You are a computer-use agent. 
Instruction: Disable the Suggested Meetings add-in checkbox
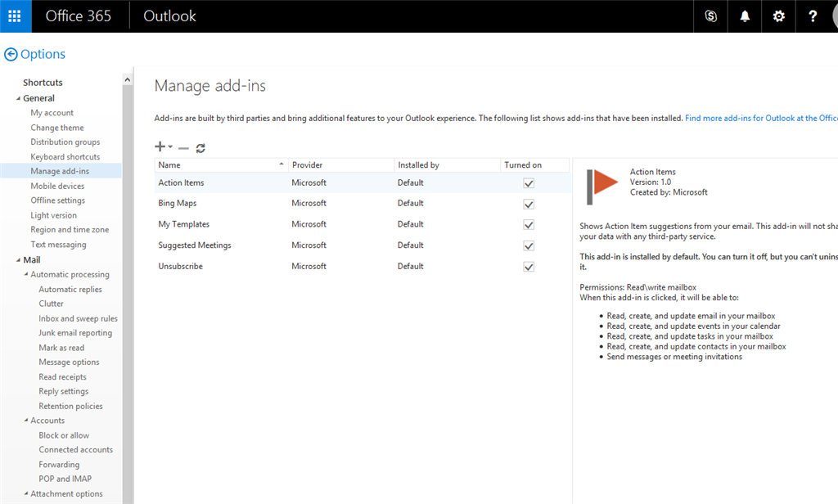529,246
